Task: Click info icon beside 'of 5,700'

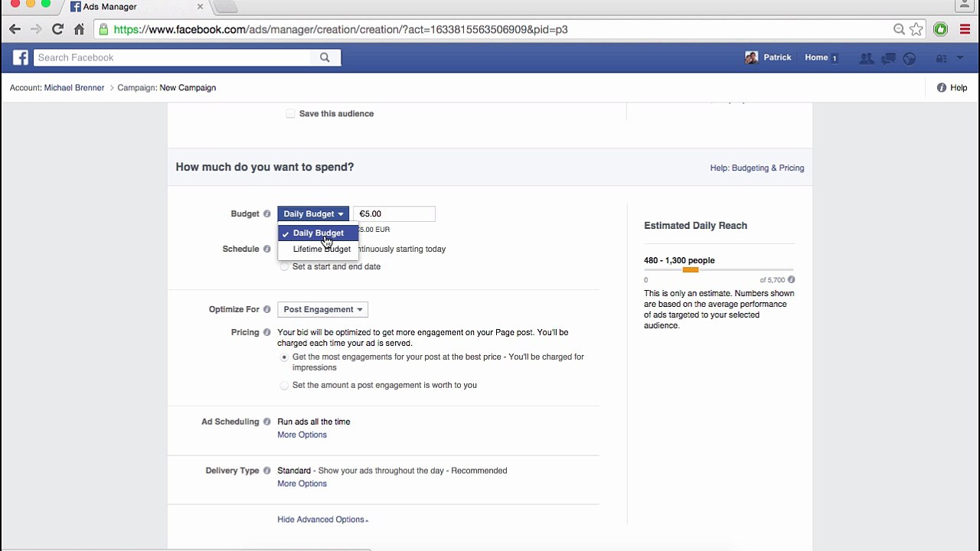Action: (791, 279)
